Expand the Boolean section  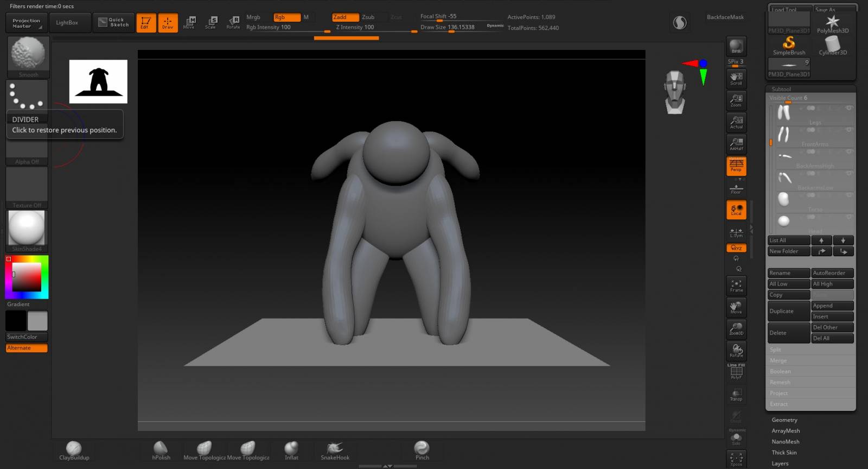780,371
